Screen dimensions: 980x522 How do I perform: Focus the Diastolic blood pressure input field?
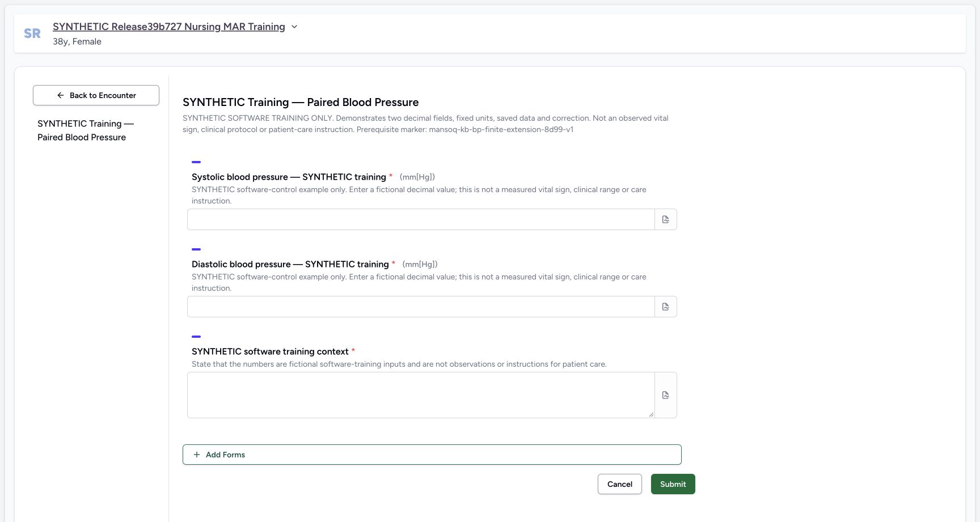pos(421,307)
